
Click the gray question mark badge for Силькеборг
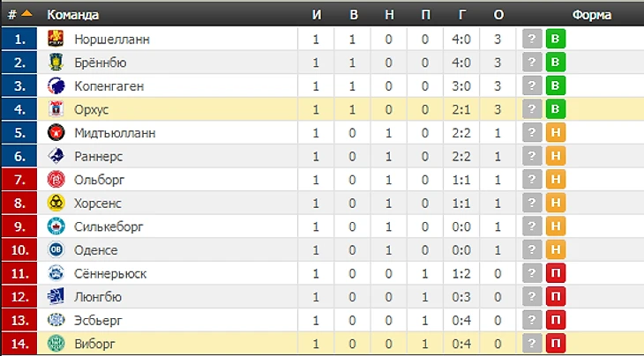[x=532, y=226]
